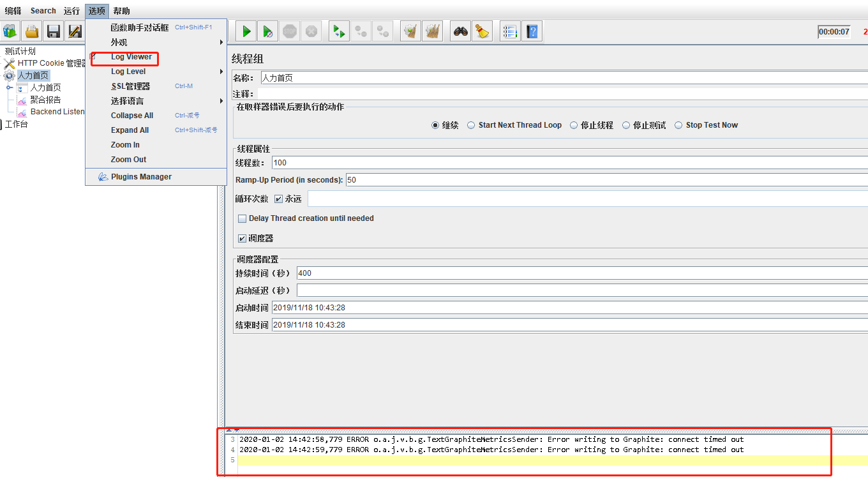Enable Delay Thread creation until needed
The height and width of the screenshot is (477, 868).
pos(242,218)
